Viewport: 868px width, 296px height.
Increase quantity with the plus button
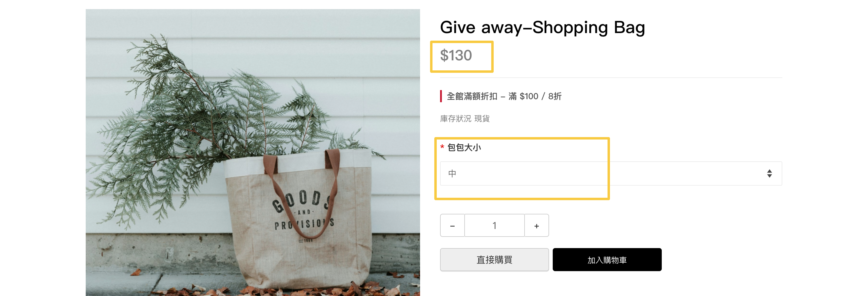click(536, 225)
